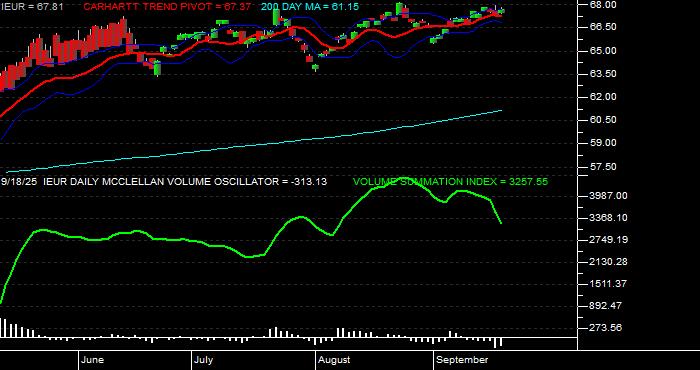Click the latest negative oscillator histogram bar
This screenshot has height=370, width=700.
tap(501, 342)
